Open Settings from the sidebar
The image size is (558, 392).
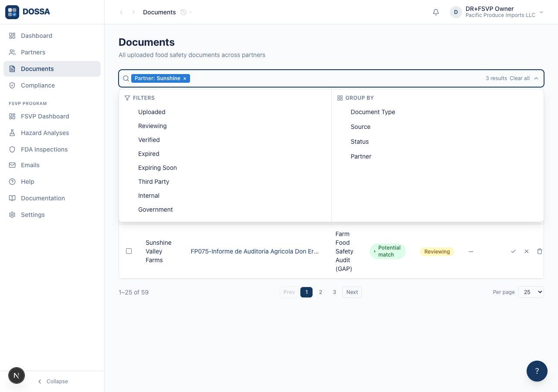pyautogui.click(x=52, y=215)
